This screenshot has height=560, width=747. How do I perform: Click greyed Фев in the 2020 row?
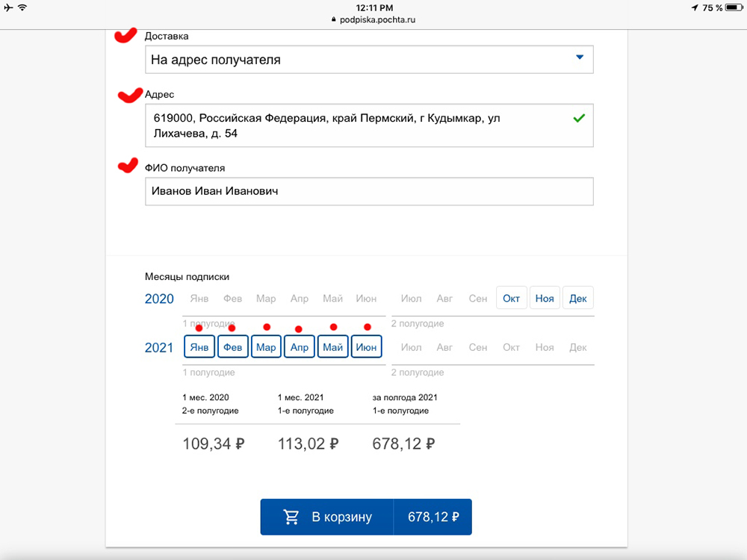[232, 299]
